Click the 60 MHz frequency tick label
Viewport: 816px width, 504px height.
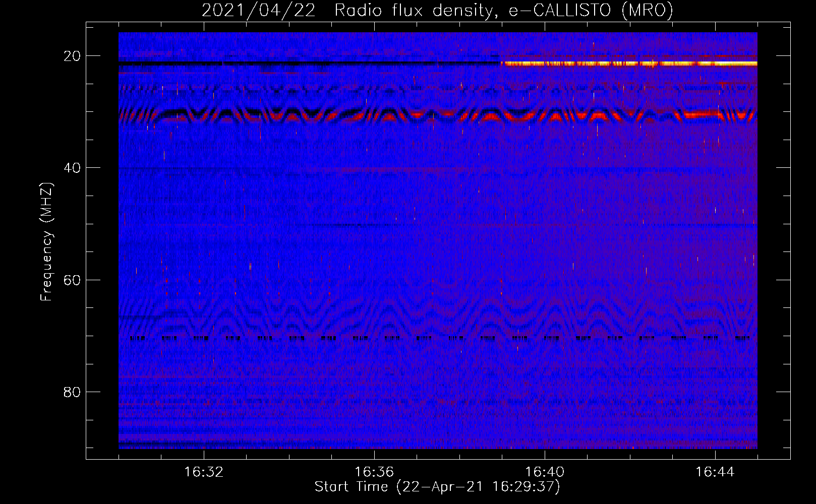point(72,280)
